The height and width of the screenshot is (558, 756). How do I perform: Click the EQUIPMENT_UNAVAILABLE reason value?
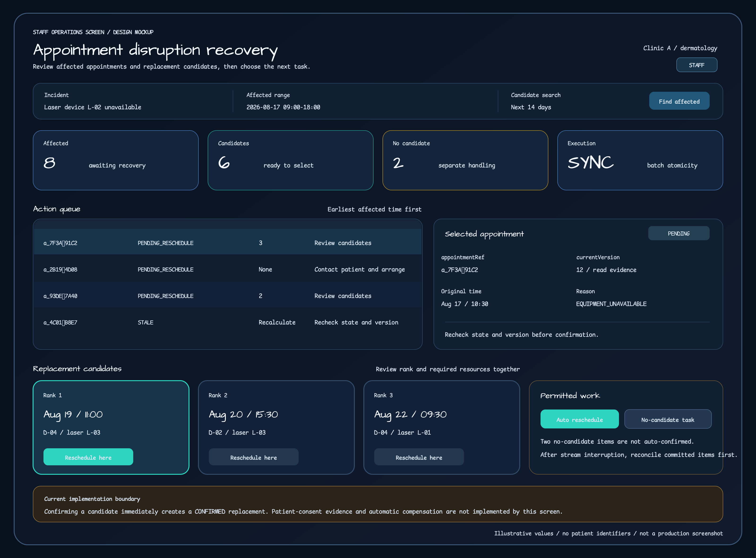point(611,304)
